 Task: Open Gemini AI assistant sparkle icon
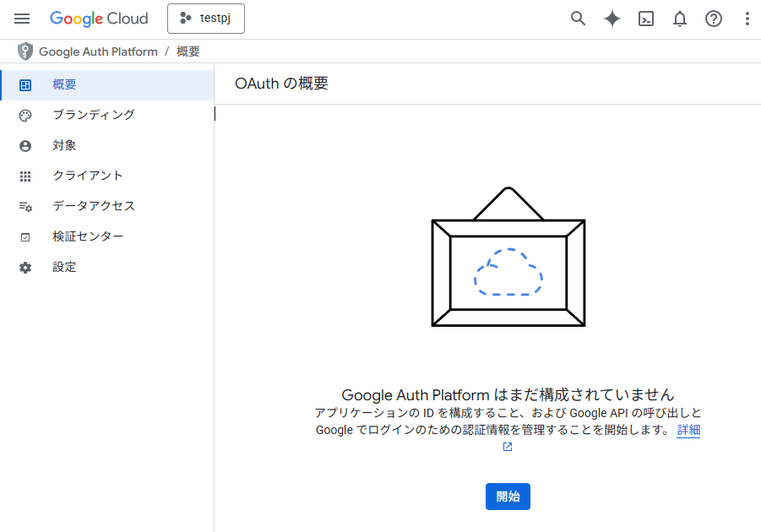(x=612, y=19)
